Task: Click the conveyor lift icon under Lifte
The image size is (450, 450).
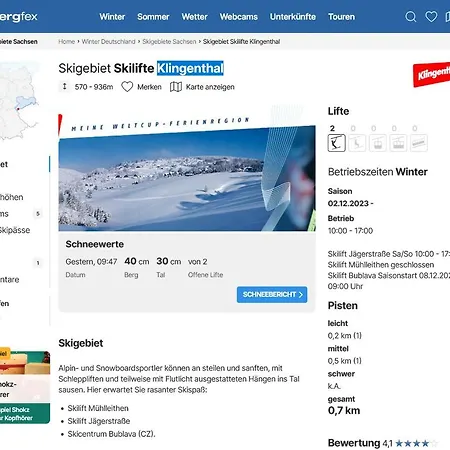Action: [419, 143]
